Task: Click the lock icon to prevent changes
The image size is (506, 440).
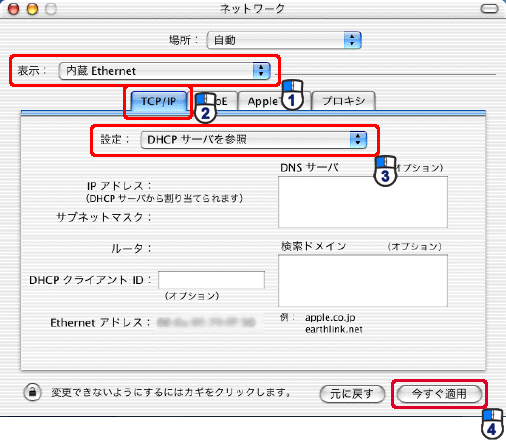Action: coord(32,392)
